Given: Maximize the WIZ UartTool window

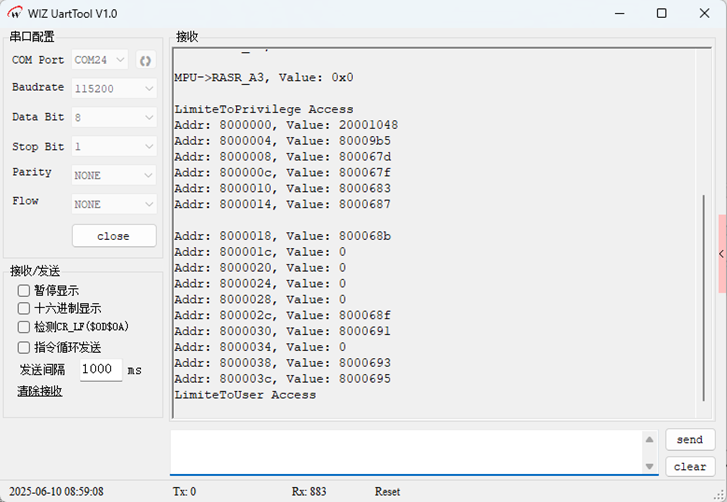Looking at the screenshot, I should [x=661, y=13].
